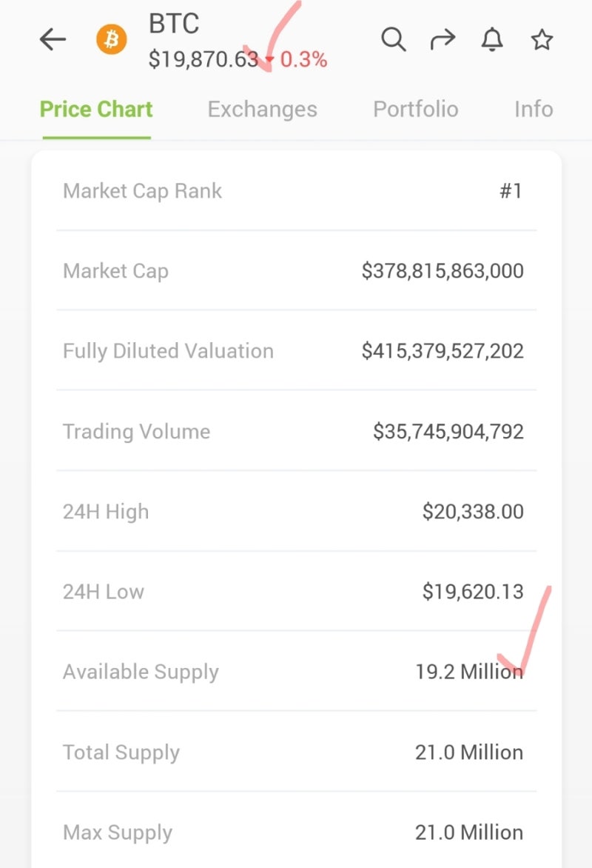Select the Max Supply row
This screenshot has height=868, width=592.
point(296,832)
